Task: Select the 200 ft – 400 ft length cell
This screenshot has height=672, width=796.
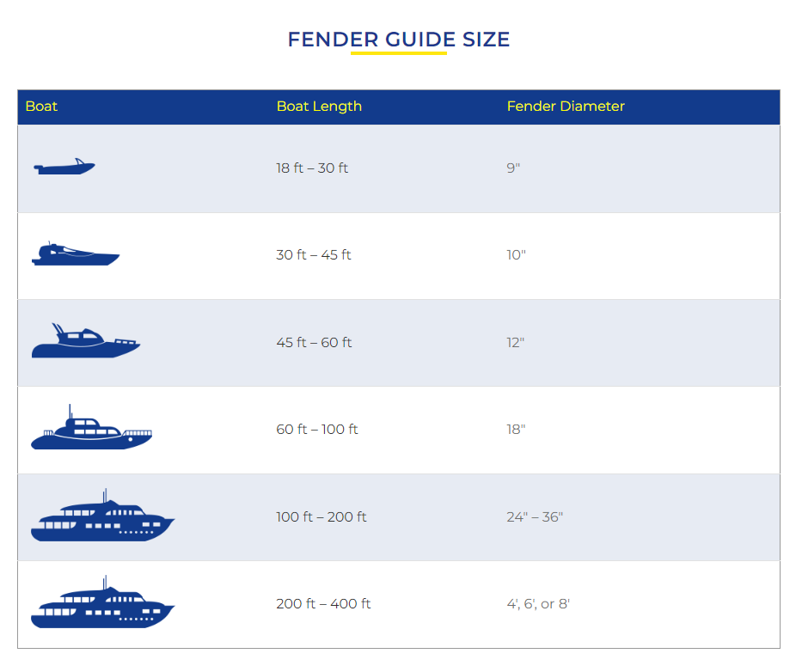Action: point(323,604)
